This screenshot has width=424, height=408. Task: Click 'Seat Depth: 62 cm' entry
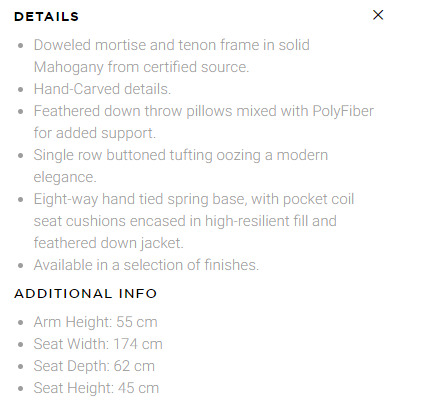pos(94,366)
